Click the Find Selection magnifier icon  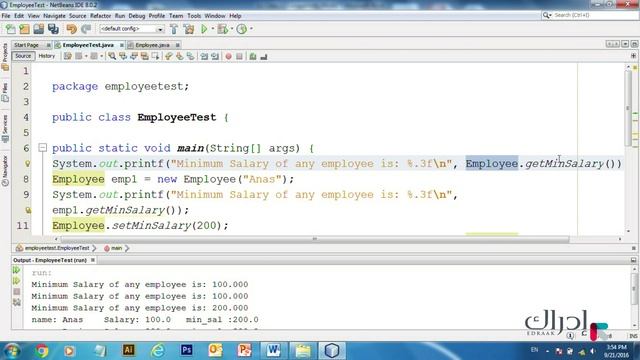click(x=112, y=56)
